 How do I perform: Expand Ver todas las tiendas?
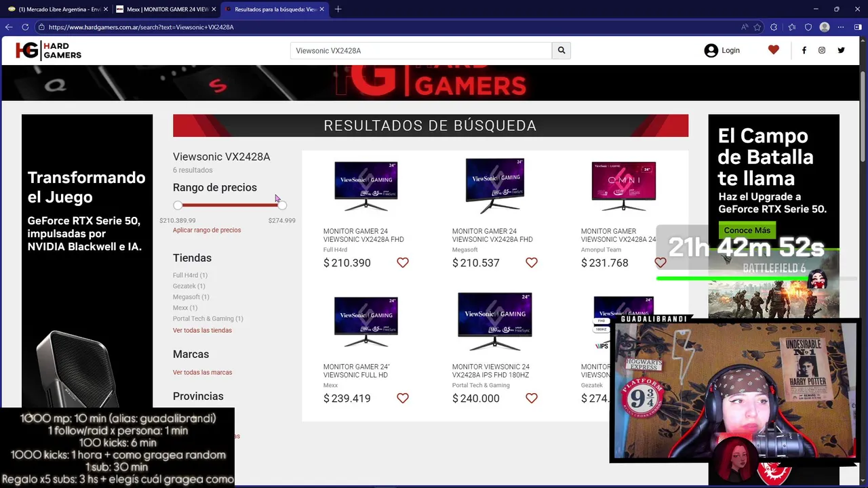click(202, 331)
